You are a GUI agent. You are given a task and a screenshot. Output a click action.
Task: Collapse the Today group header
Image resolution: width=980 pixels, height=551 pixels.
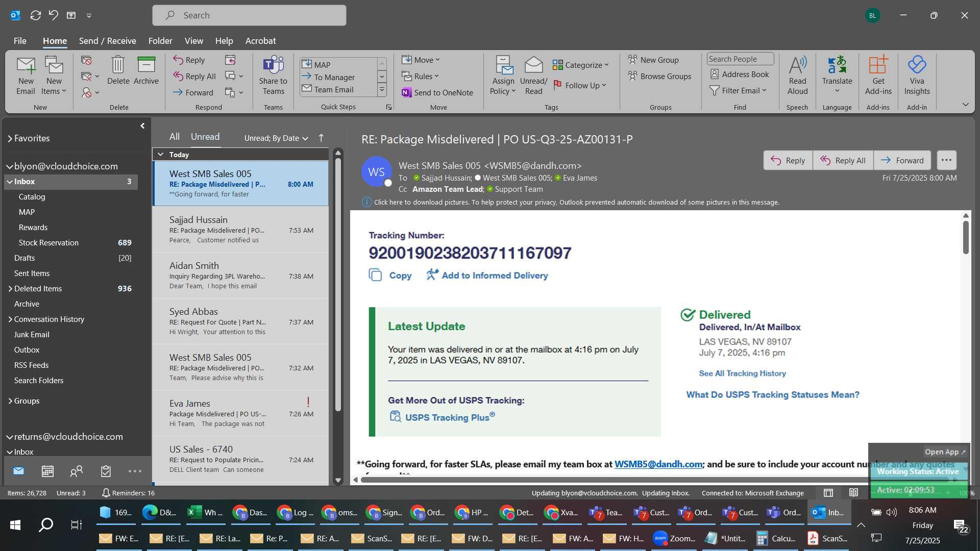pos(161,154)
